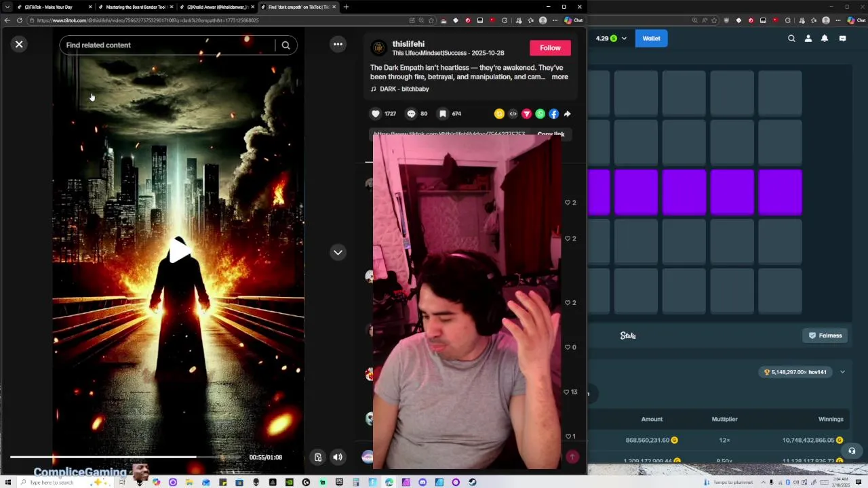Click the red share-to-friends icon
This screenshot has width=868, height=488.
click(x=526, y=114)
